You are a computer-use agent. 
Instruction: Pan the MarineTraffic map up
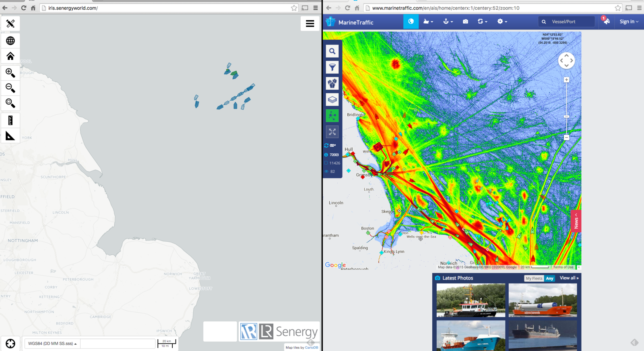point(566,55)
